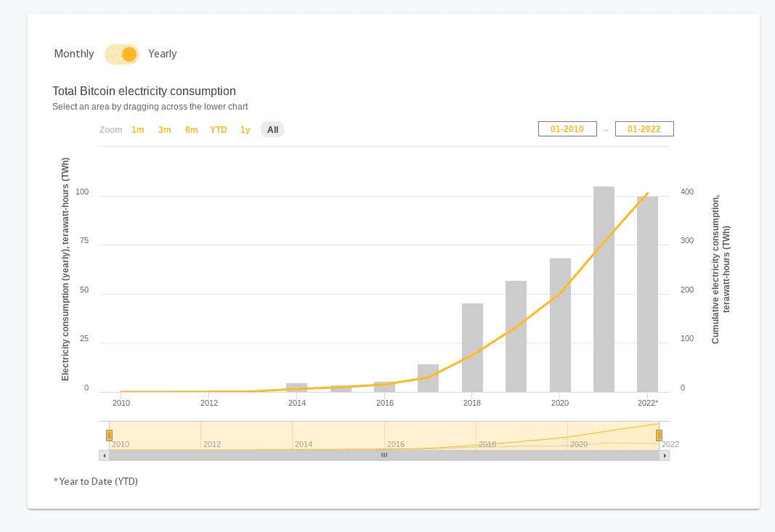Click the right navigator range handle

(659, 435)
